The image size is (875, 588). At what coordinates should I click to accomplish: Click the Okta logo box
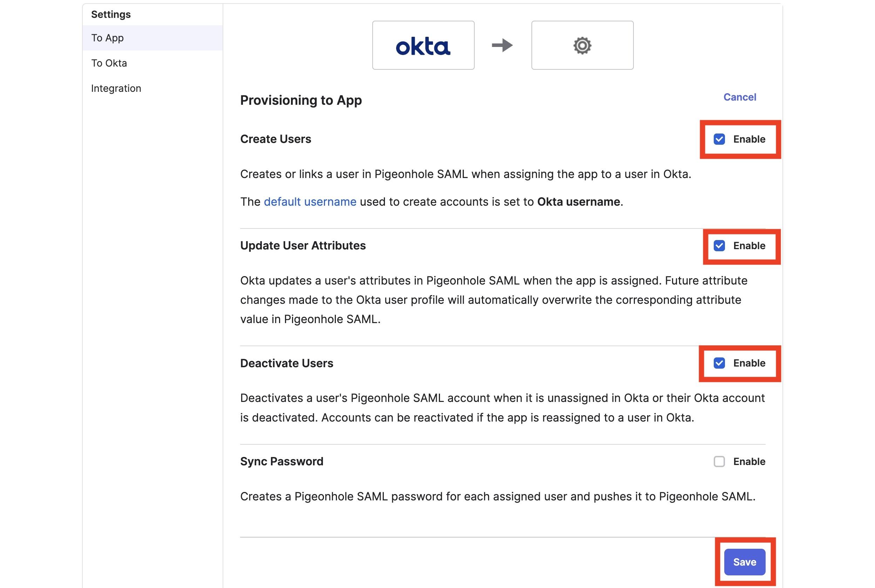[423, 45]
